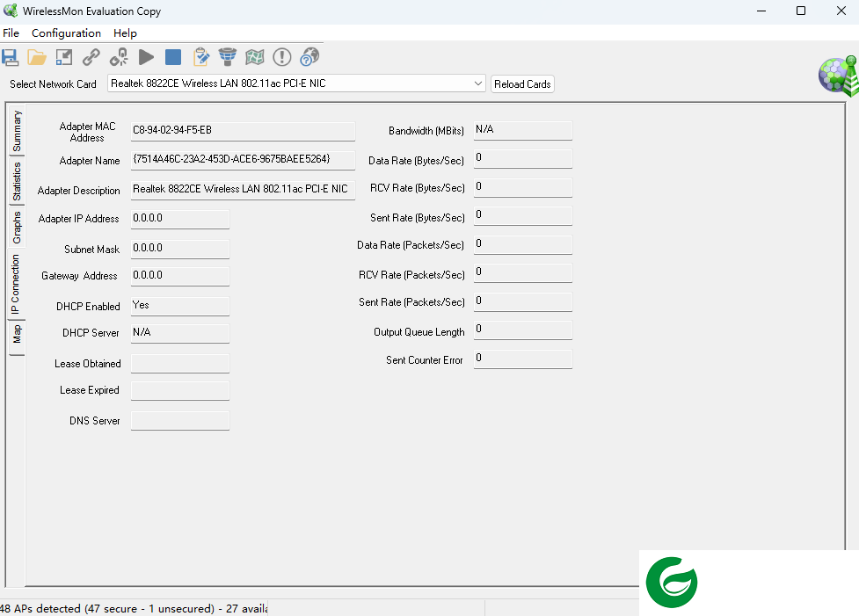Click the DNS Server field
Viewport: 859px width, 616px height.
pyautogui.click(x=179, y=421)
